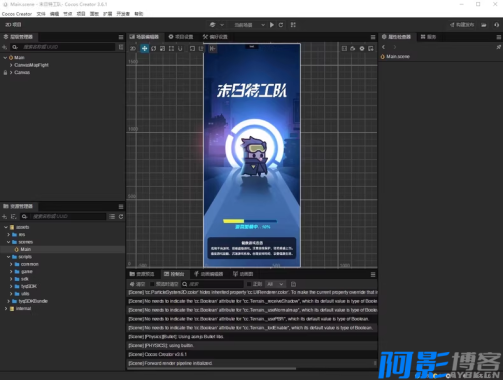This screenshot has width=503, height=380.
Task: Select the Move tool in the scene toolbar
Action: (144, 49)
